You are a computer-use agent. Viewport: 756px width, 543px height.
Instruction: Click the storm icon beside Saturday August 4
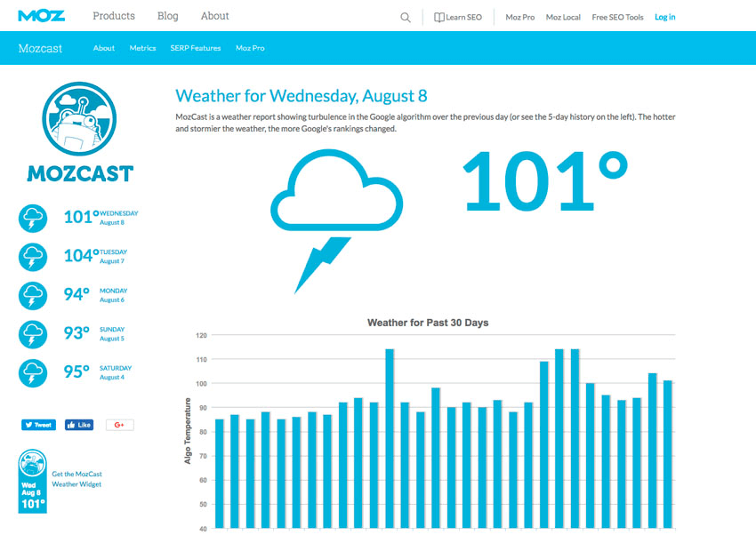click(x=33, y=373)
